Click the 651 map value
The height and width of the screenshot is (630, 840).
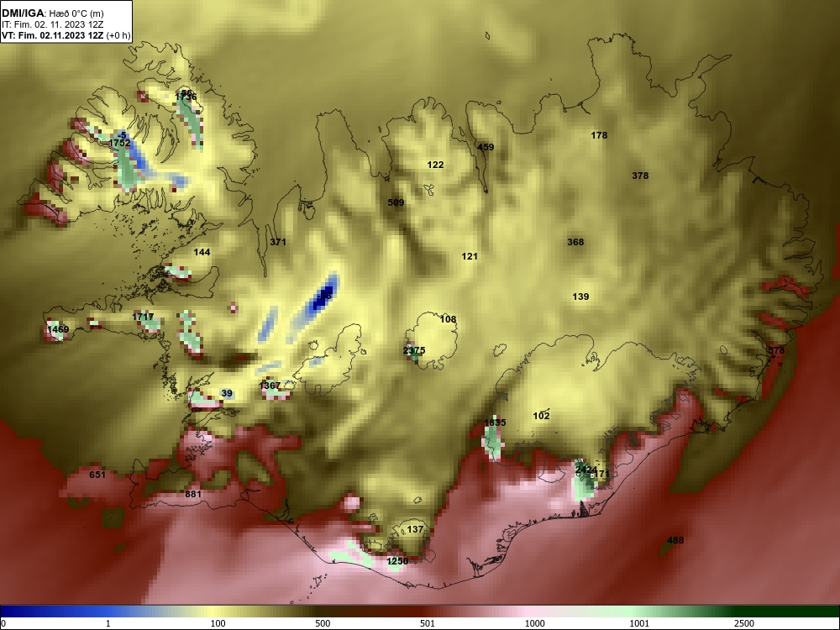tap(97, 475)
